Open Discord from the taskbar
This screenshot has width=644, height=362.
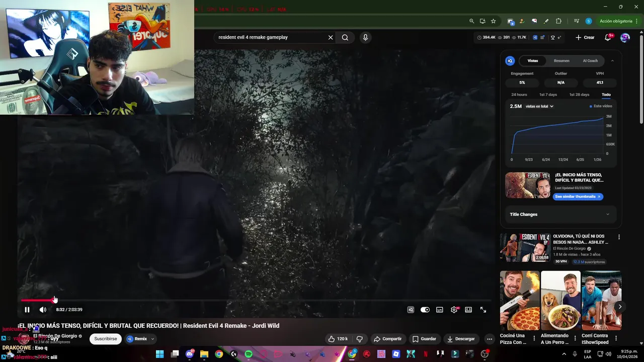click(190, 354)
